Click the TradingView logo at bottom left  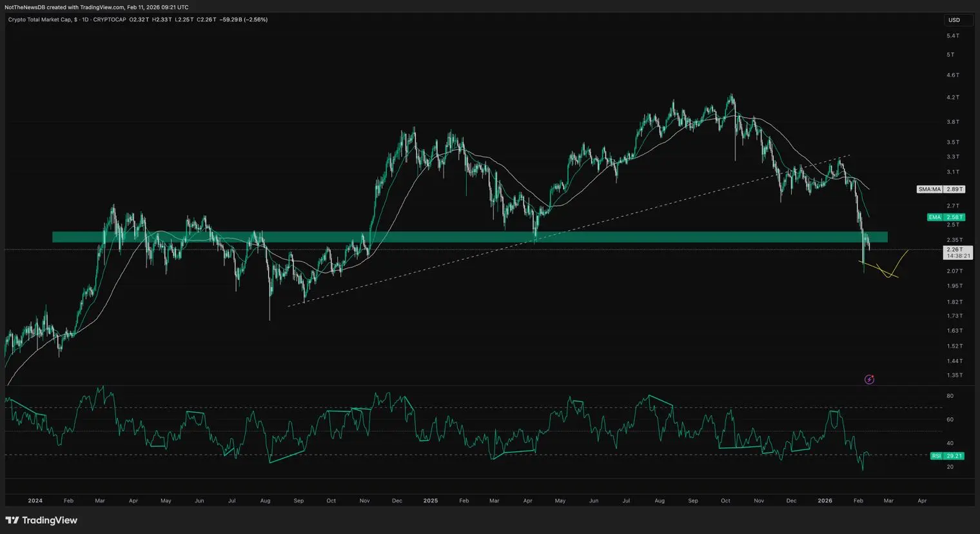[x=41, y=520]
